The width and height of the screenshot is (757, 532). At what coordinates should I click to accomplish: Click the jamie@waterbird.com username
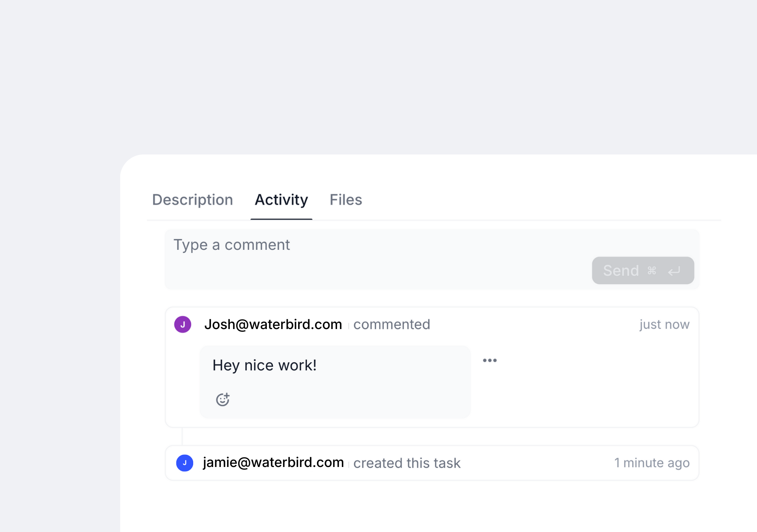273,462
